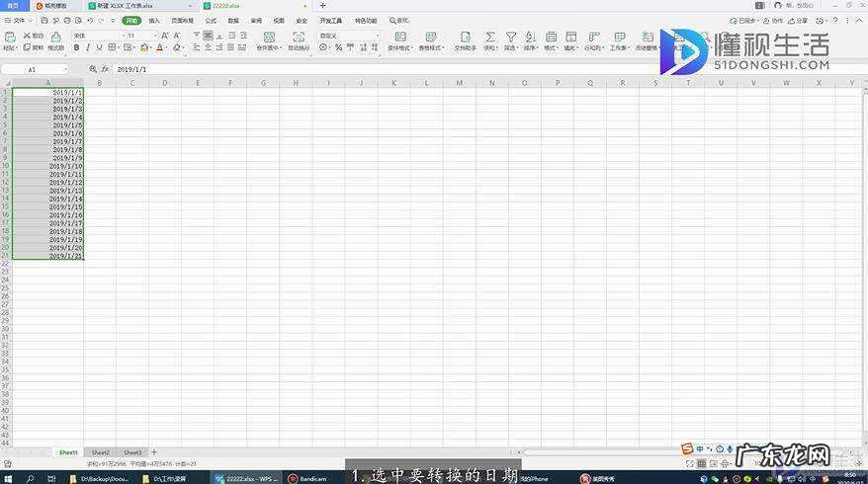Toggle bold formatting with the B button
This screenshot has height=484, width=868.
[76, 47]
